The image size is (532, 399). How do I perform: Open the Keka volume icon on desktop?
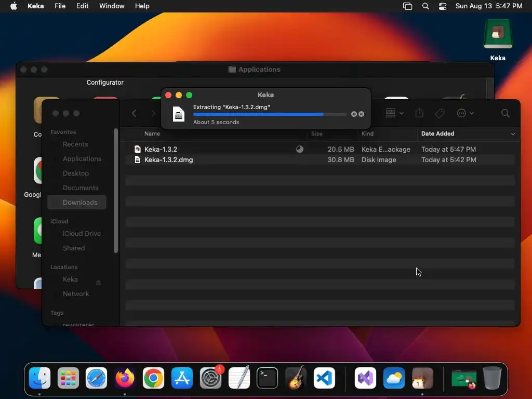(498, 34)
